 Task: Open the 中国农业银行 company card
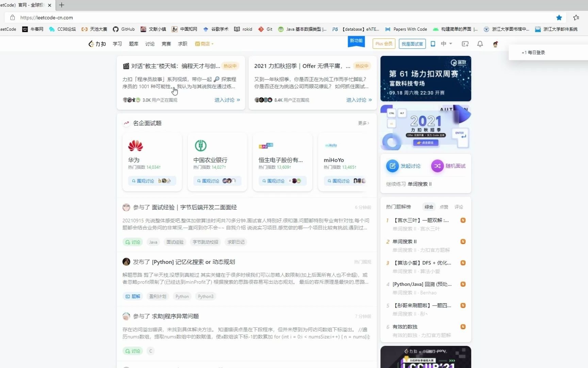(x=217, y=162)
